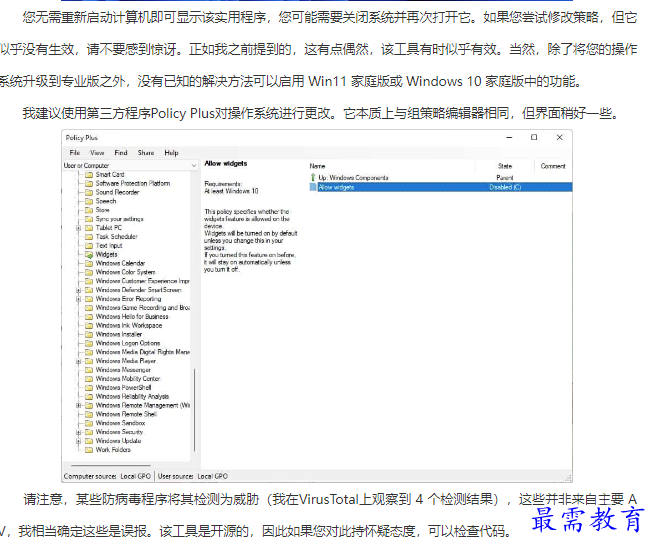Select the Up: Windows Components row

tap(440, 177)
